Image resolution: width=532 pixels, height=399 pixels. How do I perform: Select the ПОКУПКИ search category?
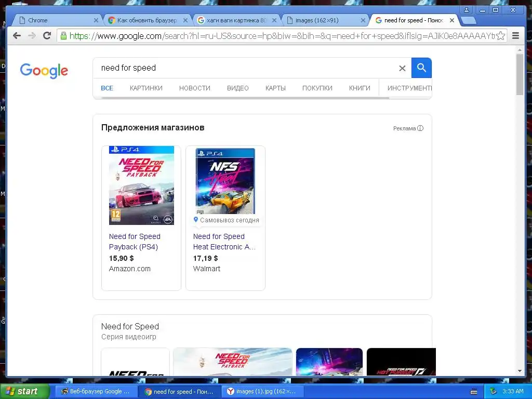point(317,88)
